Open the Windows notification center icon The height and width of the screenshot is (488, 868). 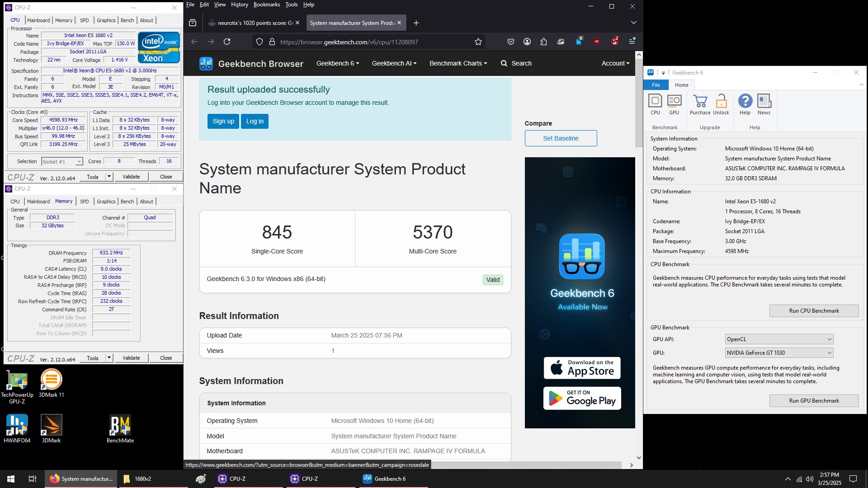(853, 479)
